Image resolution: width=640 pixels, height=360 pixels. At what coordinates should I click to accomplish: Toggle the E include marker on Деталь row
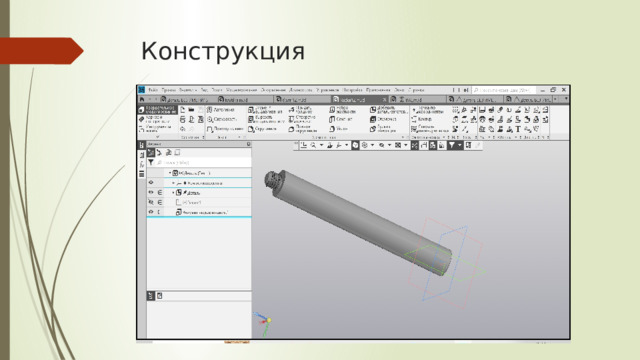coord(160,192)
